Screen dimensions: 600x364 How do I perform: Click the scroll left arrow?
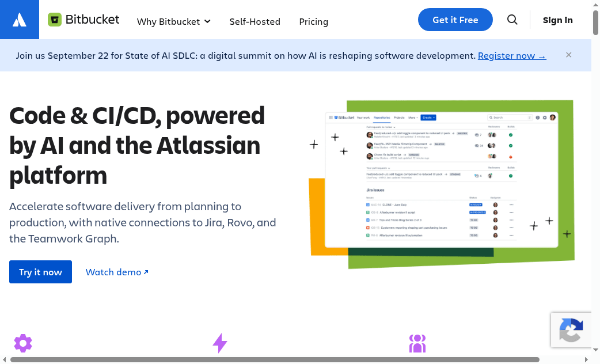(x=5, y=360)
